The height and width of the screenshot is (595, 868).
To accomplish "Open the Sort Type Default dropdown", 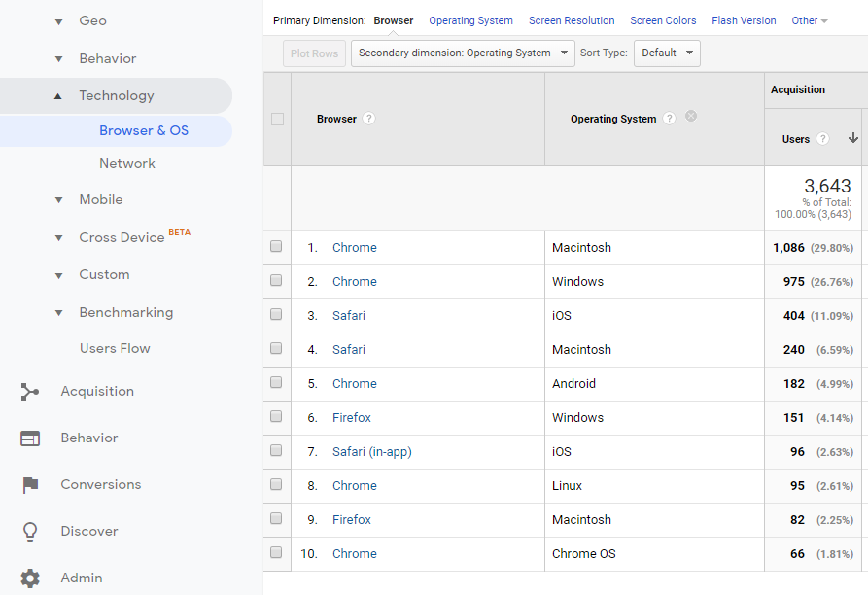I will (667, 53).
